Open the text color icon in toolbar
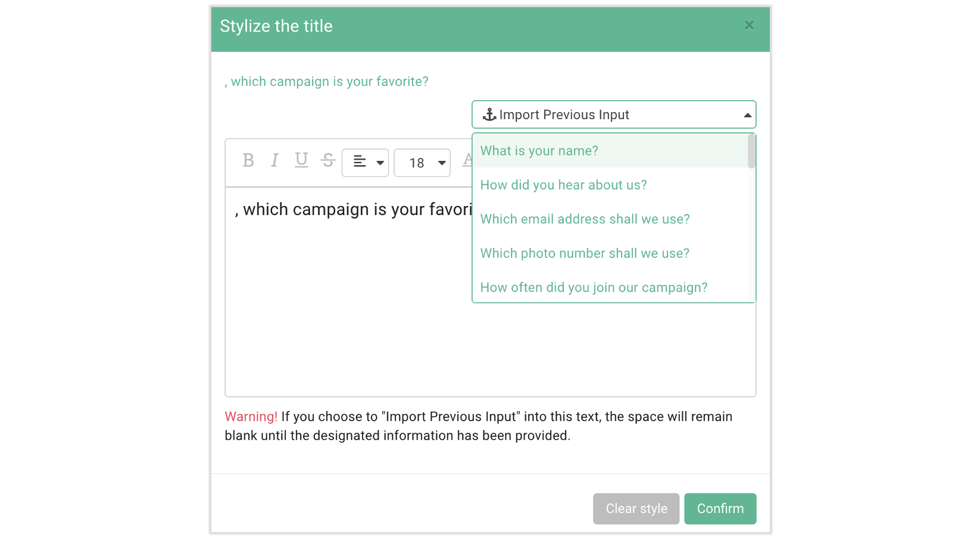Screen dimensions: 980x541 [x=467, y=160]
